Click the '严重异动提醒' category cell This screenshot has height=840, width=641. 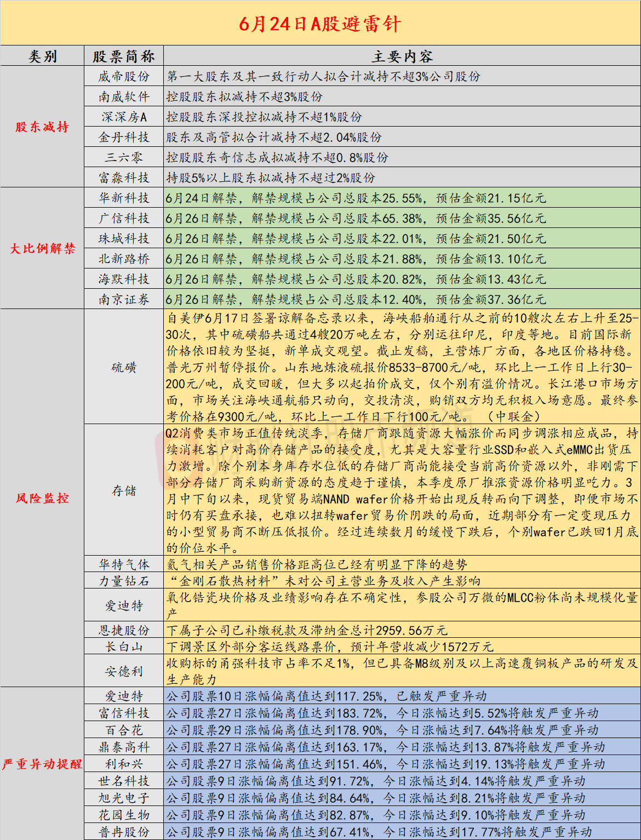click(x=42, y=764)
